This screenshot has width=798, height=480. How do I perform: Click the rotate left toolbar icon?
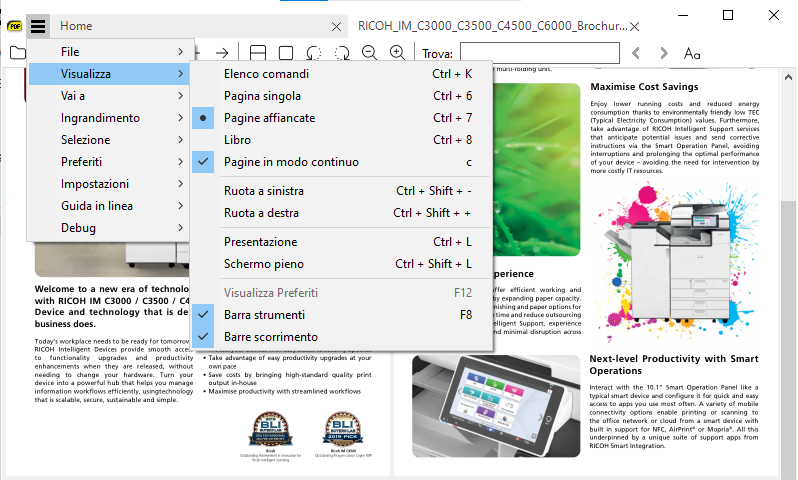pyautogui.click(x=314, y=53)
